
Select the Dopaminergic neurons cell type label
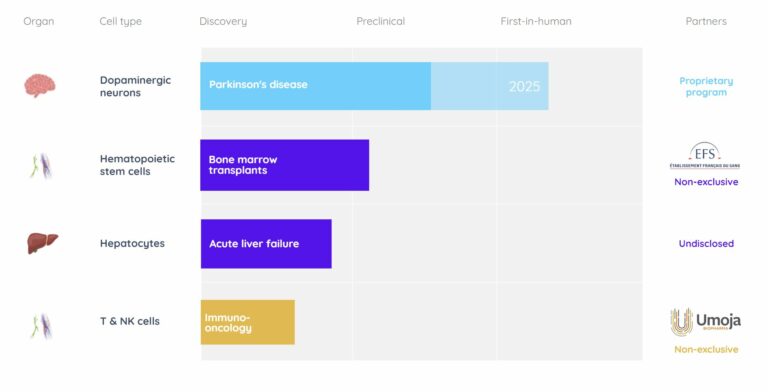point(135,86)
